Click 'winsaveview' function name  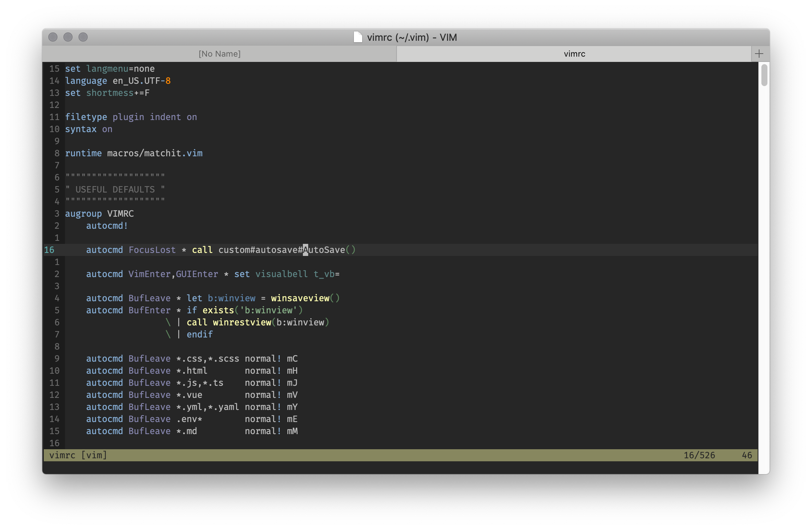click(x=300, y=298)
